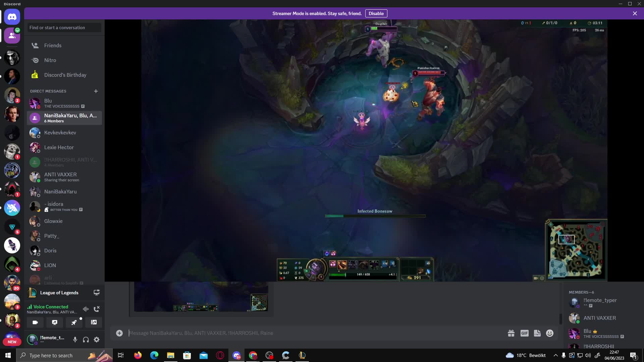
Task: Toggle noise suppression waveform icon
Action: (x=86, y=309)
